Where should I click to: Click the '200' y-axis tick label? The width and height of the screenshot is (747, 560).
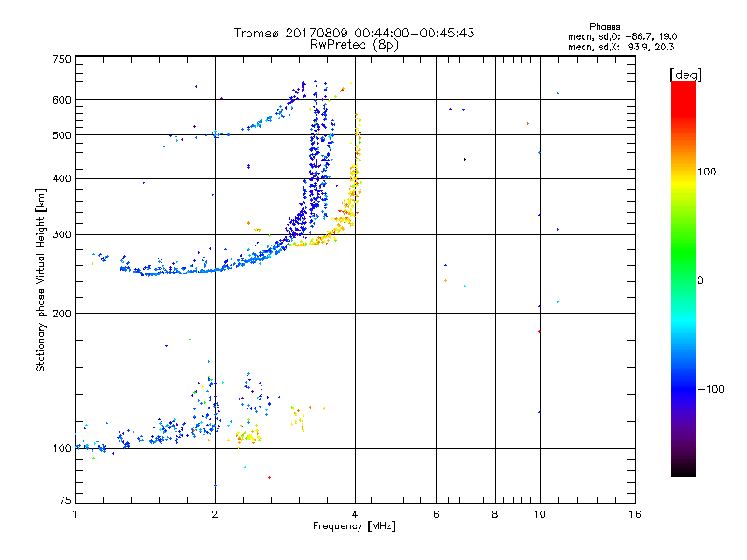(x=62, y=314)
